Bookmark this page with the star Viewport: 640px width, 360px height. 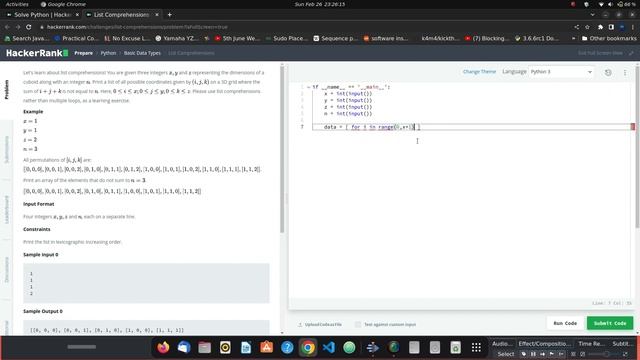pyautogui.click(x=587, y=27)
